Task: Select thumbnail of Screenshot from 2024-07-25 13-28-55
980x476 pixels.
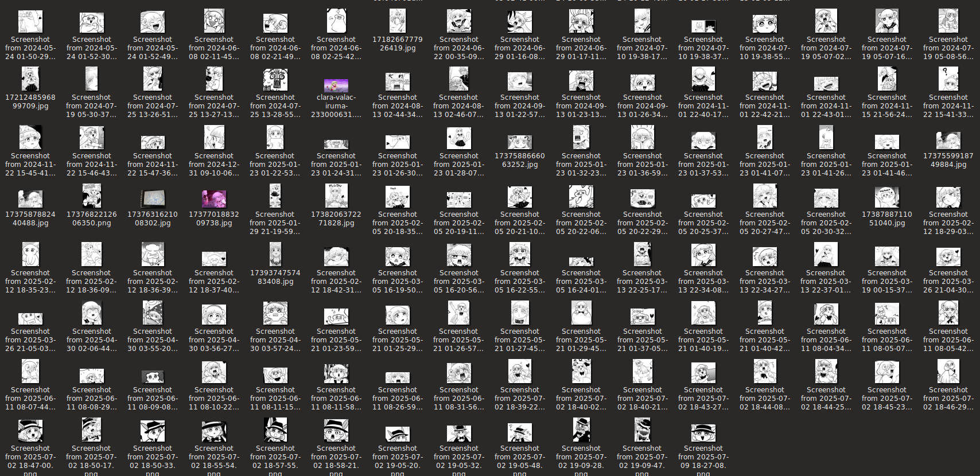Action: point(275,80)
